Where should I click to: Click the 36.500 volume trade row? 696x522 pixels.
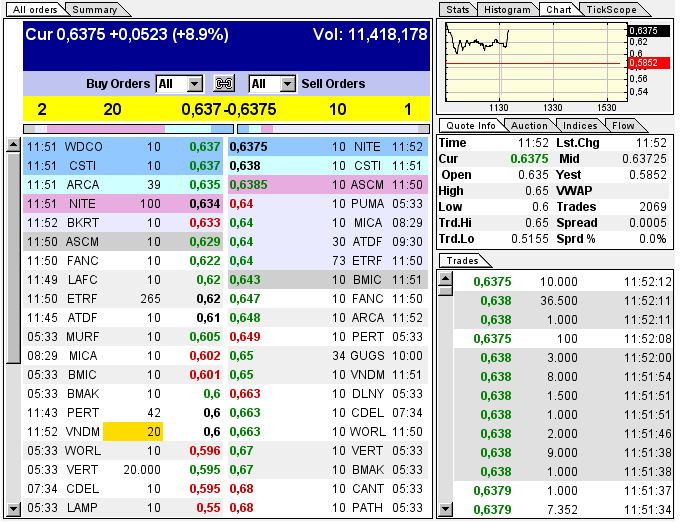click(563, 301)
